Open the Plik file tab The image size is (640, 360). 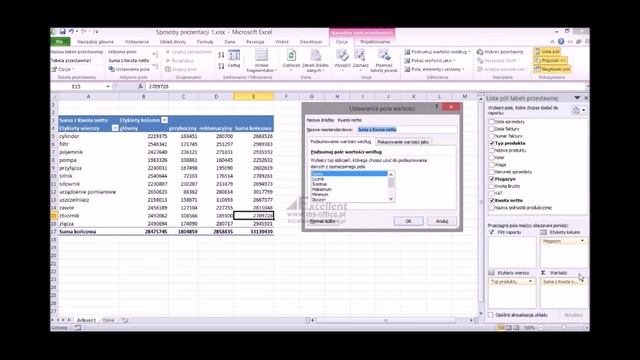(60, 42)
